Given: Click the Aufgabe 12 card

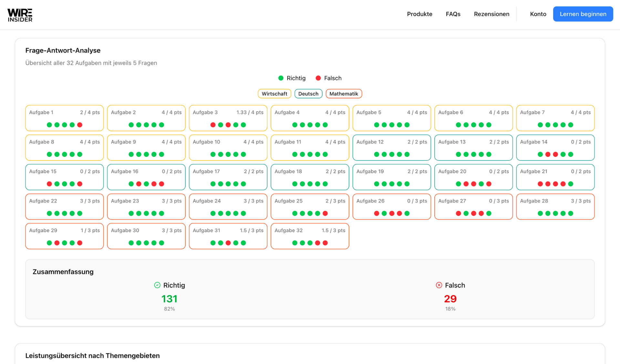Looking at the screenshot, I should pos(392,147).
